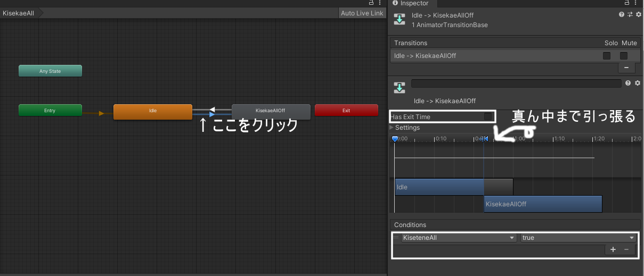The height and width of the screenshot is (276, 644).
Task: Open the gear menu in Inspector header
Action: pos(638,15)
